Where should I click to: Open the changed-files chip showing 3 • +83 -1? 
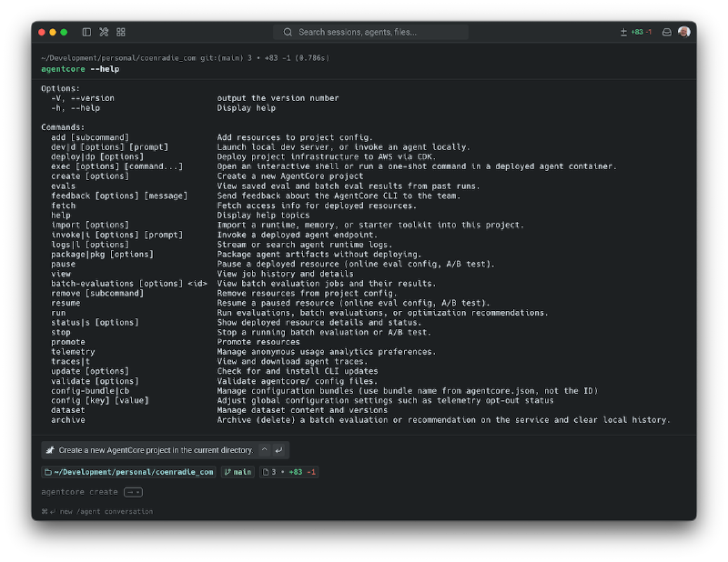tap(288, 472)
